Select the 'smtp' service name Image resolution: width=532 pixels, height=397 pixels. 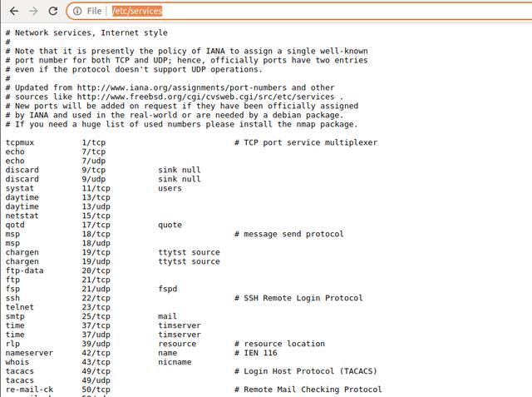[x=15, y=317]
